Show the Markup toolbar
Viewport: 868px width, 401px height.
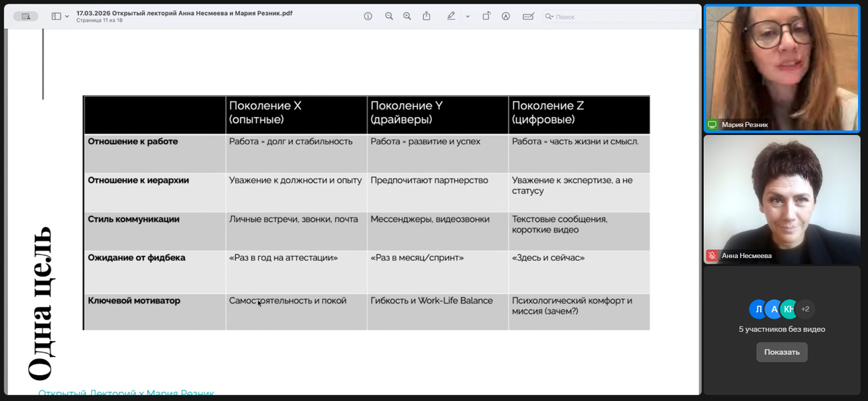(506, 16)
